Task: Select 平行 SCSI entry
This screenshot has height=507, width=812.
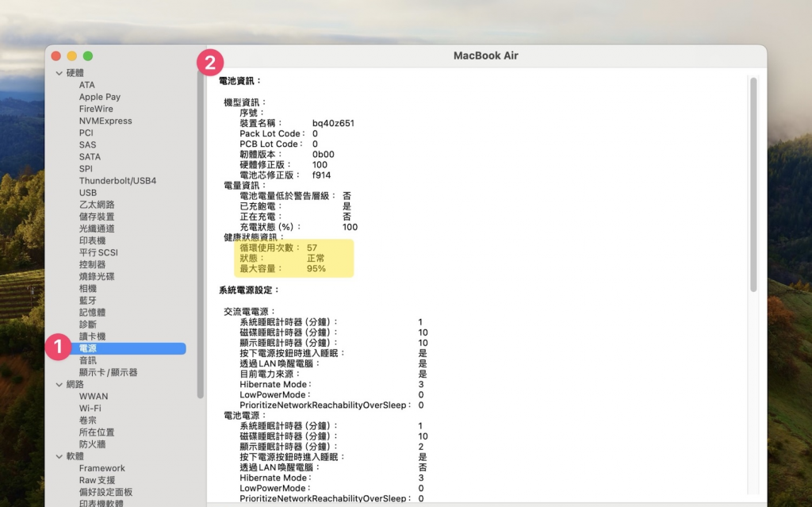Action: (x=98, y=252)
